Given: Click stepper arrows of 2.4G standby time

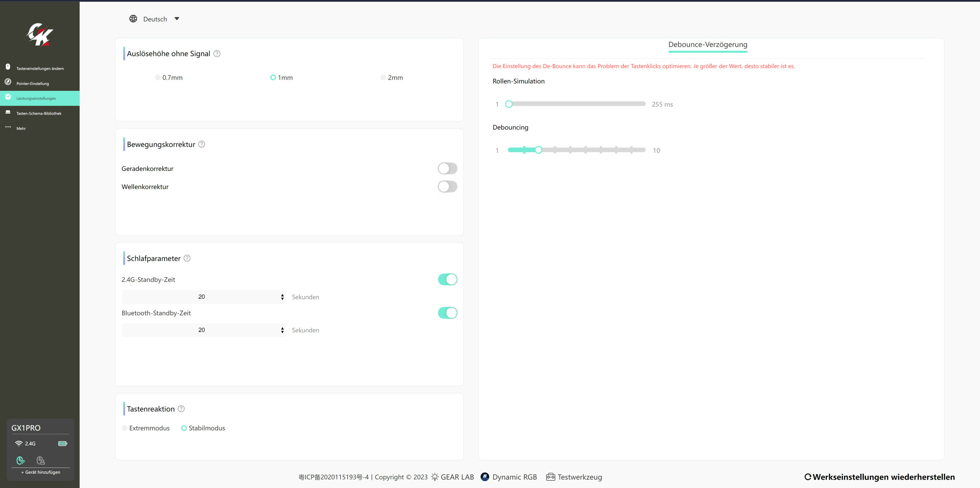Looking at the screenshot, I should (x=283, y=297).
